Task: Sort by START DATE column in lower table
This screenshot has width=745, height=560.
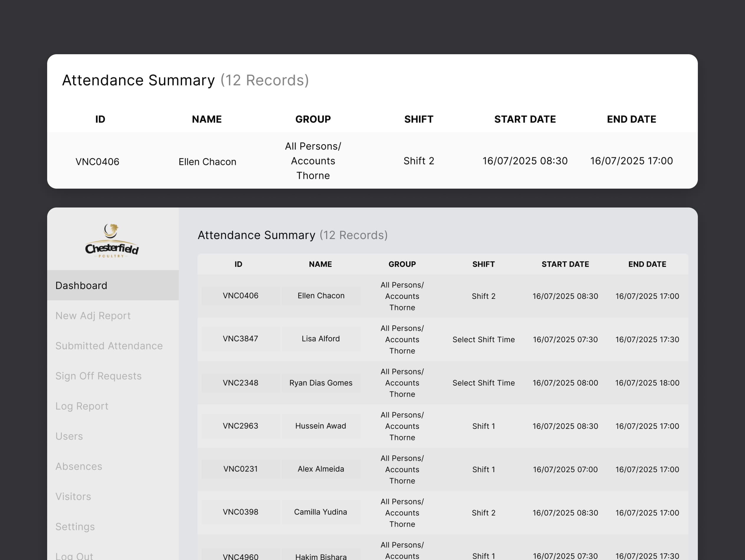Action: pyautogui.click(x=565, y=264)
